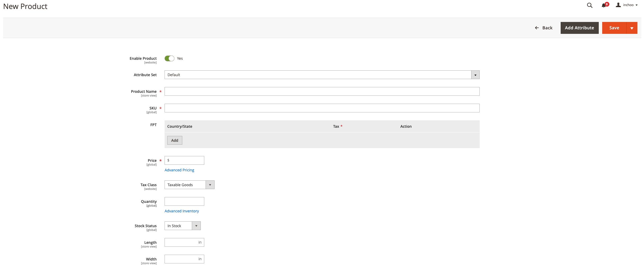Screen dimensions: 644x265
Task: Focus the Length input field
Action: (184, 243)
